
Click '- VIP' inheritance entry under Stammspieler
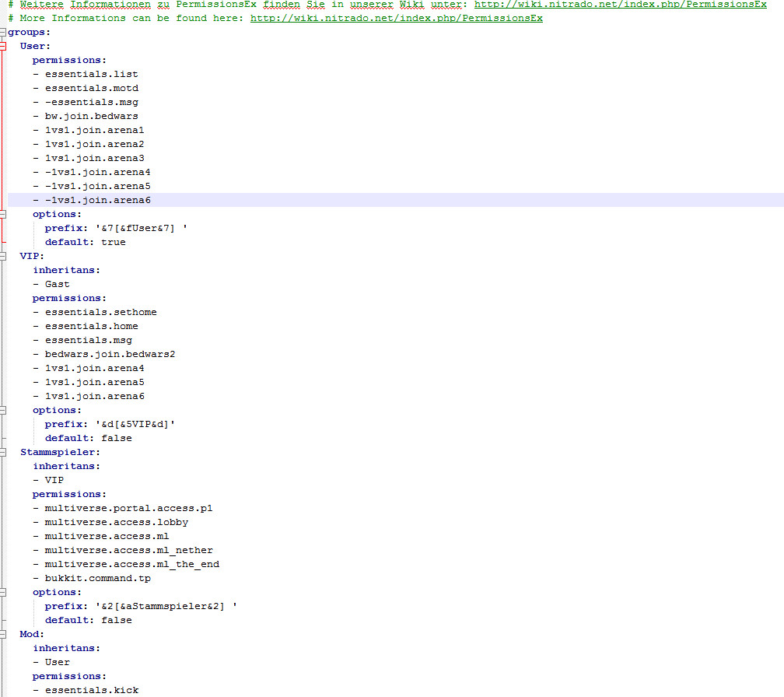coord(48,480)
